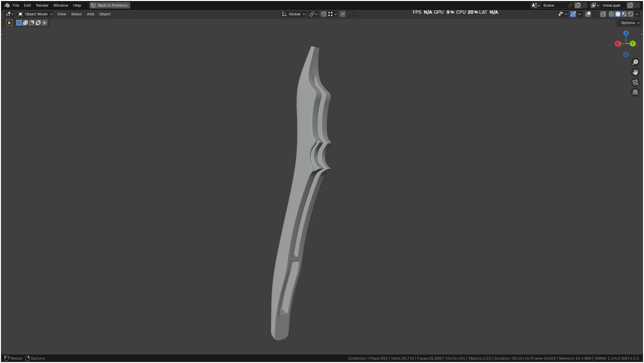Image resolution: width=644 pixels, height=363 pixels.
Task: Open the viewport shading options dropdown
Action: (x=637, y=14)
